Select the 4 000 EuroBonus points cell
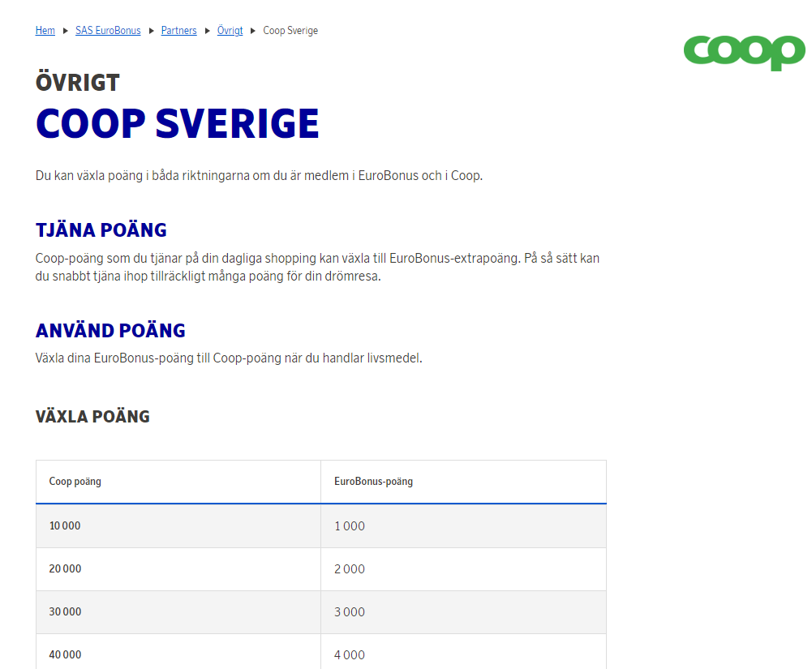This screenshot has height=669, width=812. (x=350, y=654)
